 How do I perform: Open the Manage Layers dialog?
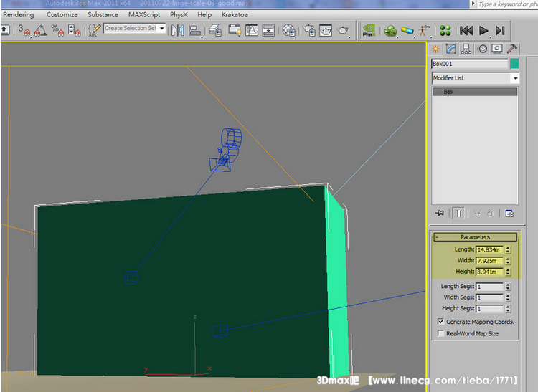(x=215, y=30)
